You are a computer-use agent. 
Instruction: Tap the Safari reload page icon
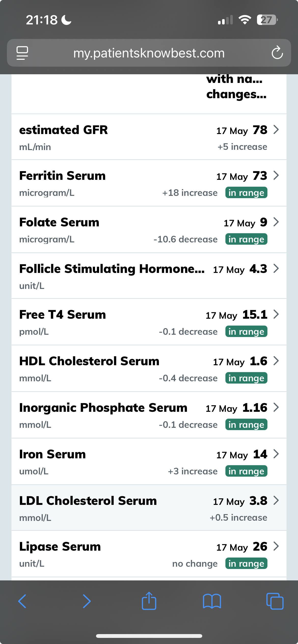[x=277, y=53]
